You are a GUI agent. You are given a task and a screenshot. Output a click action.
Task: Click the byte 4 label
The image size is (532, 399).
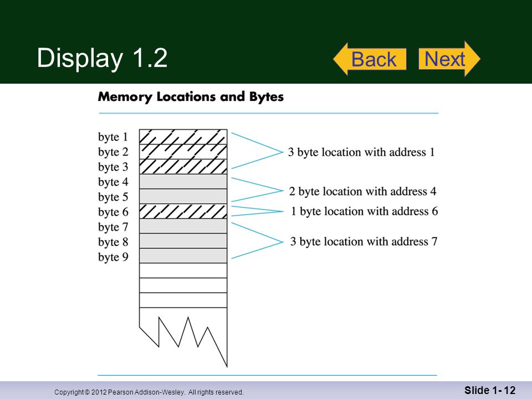pyautogui.click(x=113, y=182)
